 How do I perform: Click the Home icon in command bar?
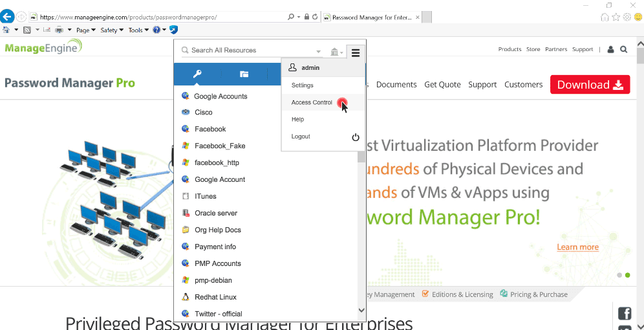coord(6,30)
